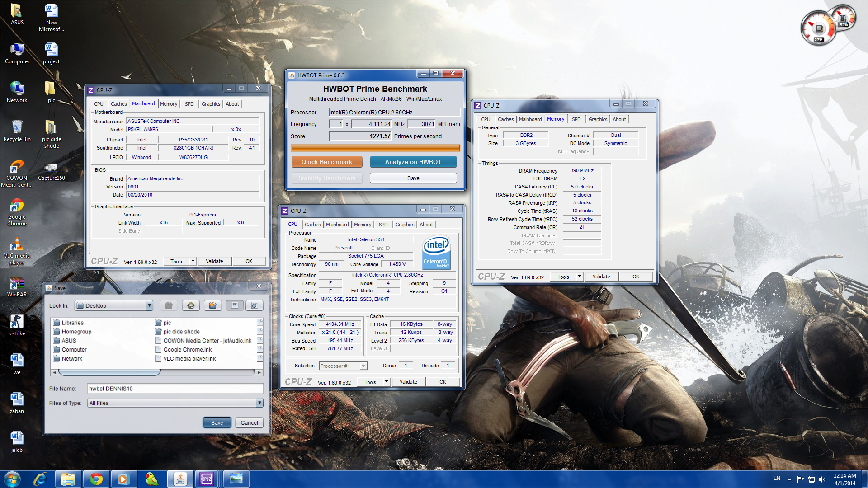Switch Save dialog to Details view
The height and width of the screenshot is (488, 868).
pos(254,306)
